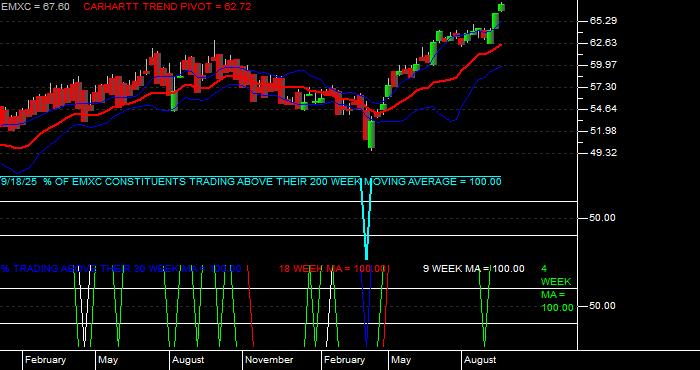Image resolution: width=700 pixels, height=370 pixels.
Task: Click the EMXC = 67.60 price label
Action: [x=35, y=7]
